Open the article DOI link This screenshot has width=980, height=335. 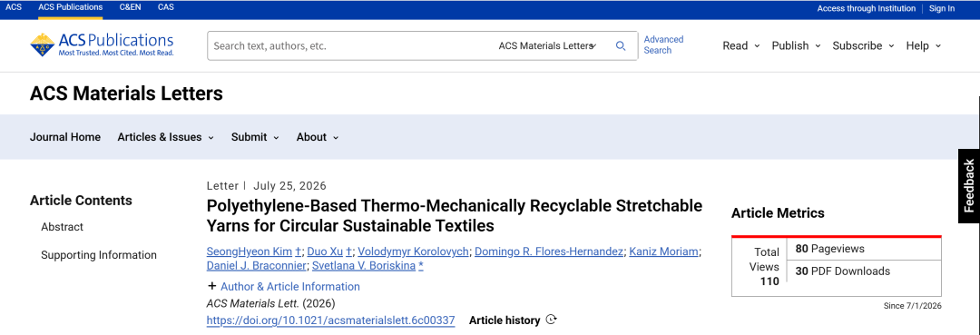[330, 320]
